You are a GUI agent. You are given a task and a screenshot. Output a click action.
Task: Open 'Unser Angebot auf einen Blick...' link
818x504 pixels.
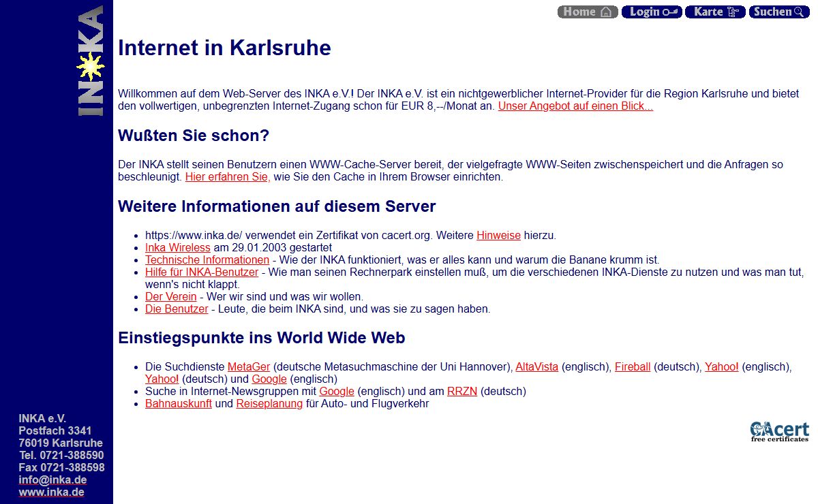(x=575, y=106)
